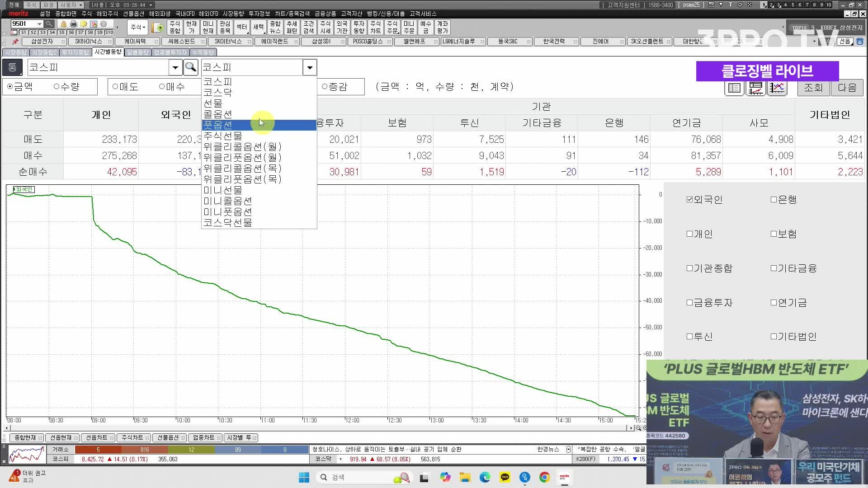Screen dimensions: 868x488
Task: Open the screen number 9501 dropdown
Action: pyautogui.click(x=40, y=23)
